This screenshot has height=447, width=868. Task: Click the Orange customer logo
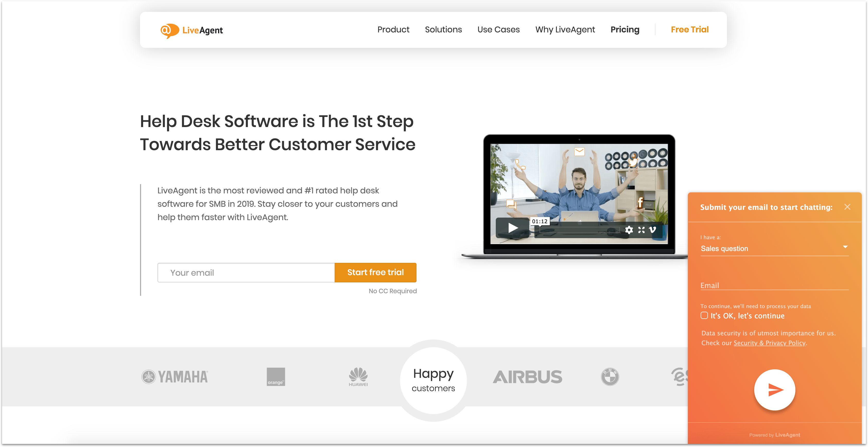(276, 377)
